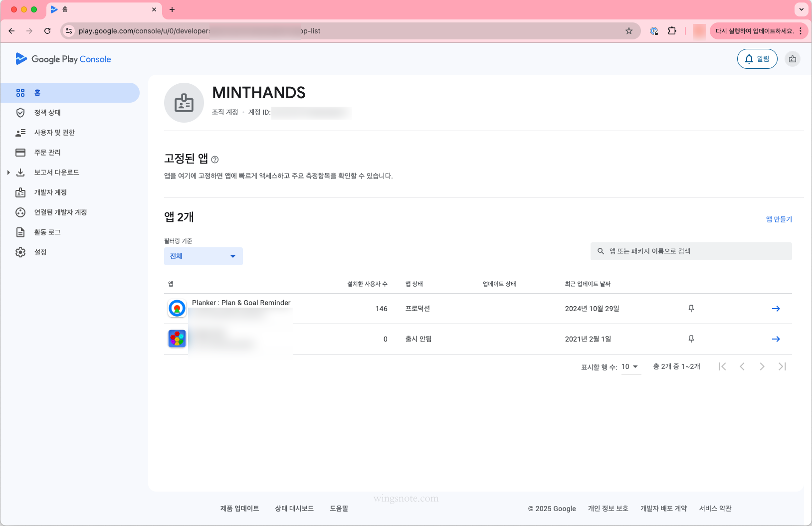Open 주문 관리 card icon
The width and height of the screenshot is (812, 526).
20,153
